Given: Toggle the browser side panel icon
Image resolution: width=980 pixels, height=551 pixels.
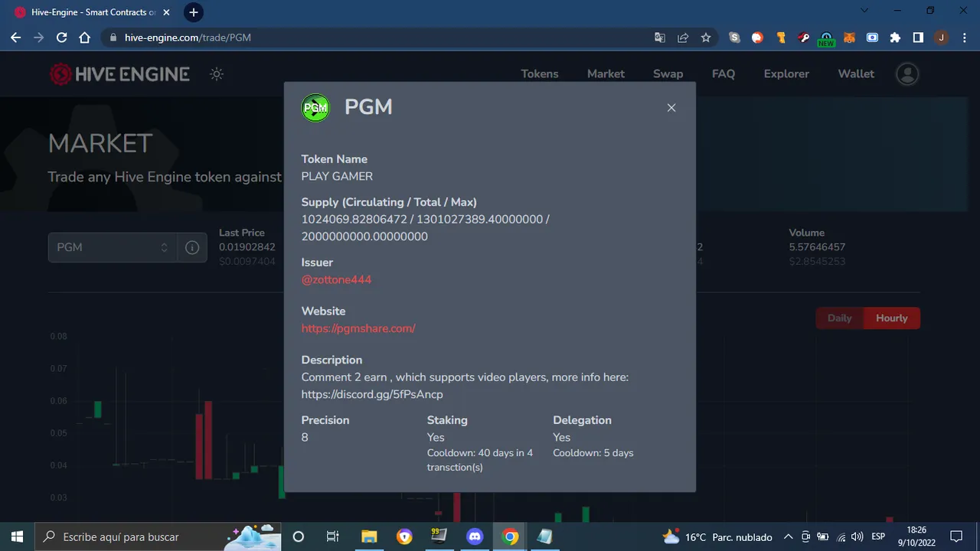Looking at the screenshot, I should coord(918,37).
